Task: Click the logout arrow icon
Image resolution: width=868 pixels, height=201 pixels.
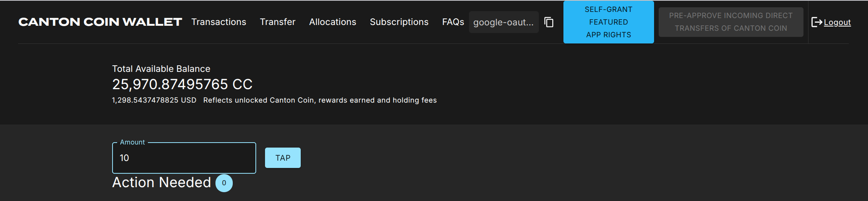Action: pos(817,22)
